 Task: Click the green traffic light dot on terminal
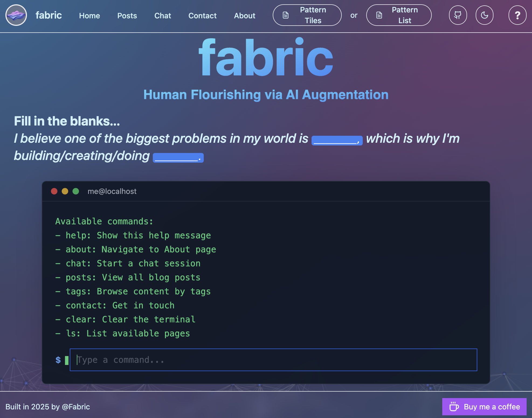coord(76,191)
